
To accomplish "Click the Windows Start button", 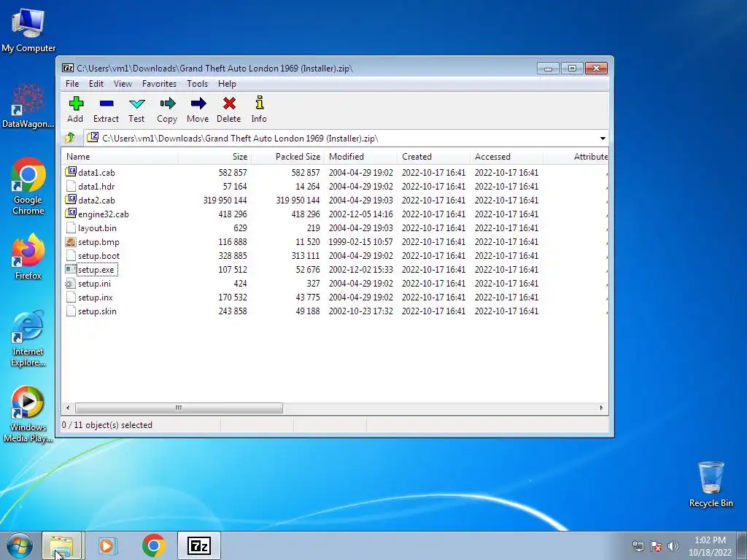I will point(20,545).
